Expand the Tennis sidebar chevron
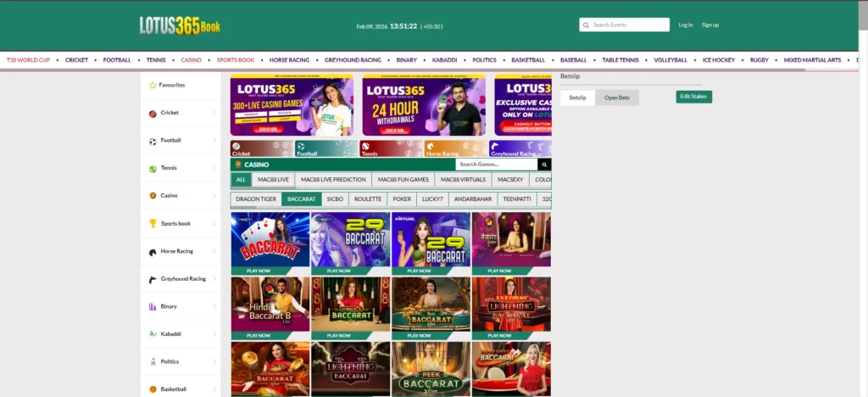The height and width of the screenshot is (397, 868). 214,169
